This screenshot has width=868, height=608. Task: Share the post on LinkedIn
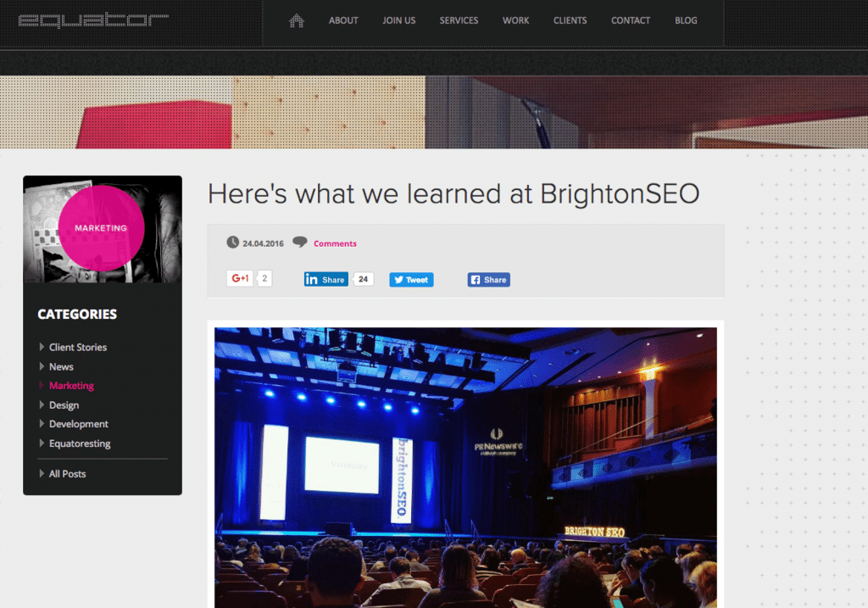click(326, 280)
